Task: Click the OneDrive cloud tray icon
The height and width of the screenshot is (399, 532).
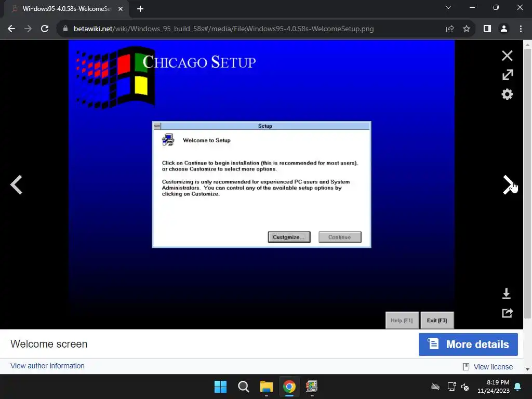Action: 435,387
